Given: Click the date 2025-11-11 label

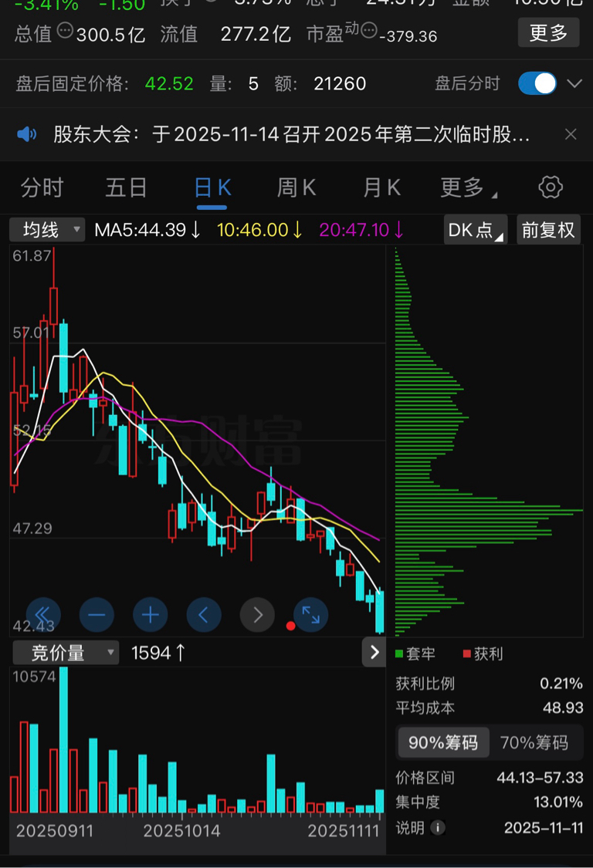Looking at the screenshot, I should (544, 828).
